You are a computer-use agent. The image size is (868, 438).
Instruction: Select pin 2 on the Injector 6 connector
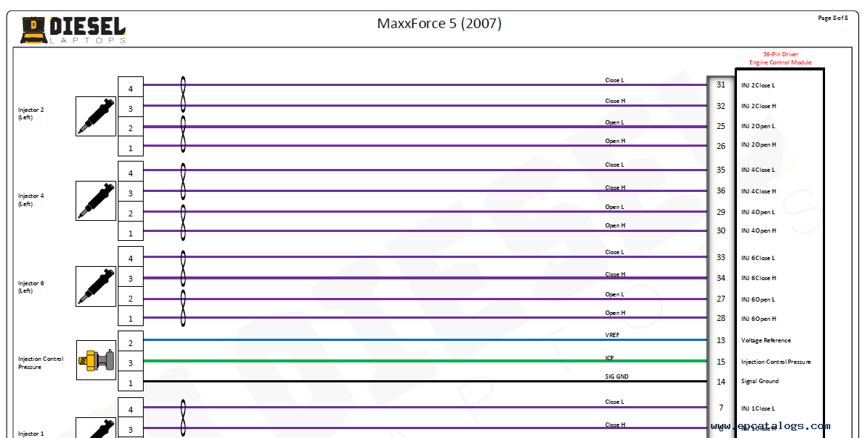[130, 296]
